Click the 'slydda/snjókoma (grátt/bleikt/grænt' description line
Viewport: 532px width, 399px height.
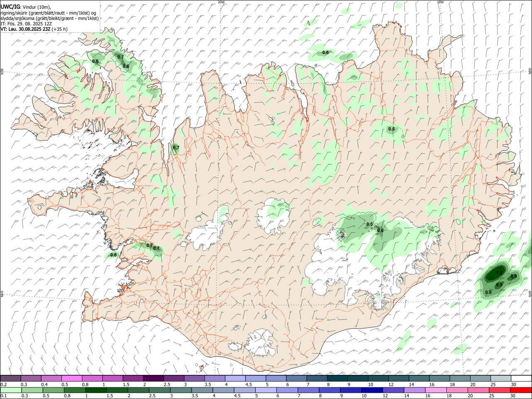[36, 18]
